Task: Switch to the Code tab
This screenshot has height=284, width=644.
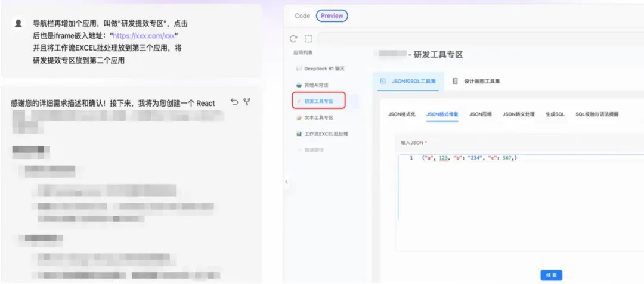Action: (302, 16)
